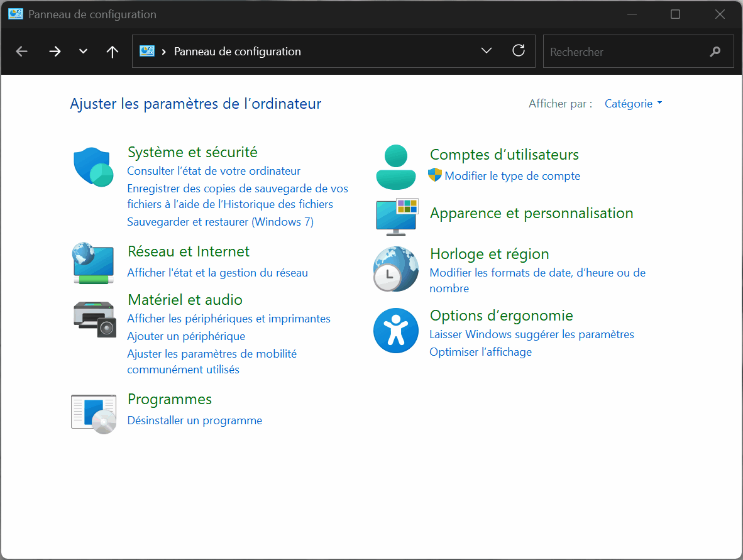Open Horloge et région category
Screen dimensions: 743x560
pos(490,254)
